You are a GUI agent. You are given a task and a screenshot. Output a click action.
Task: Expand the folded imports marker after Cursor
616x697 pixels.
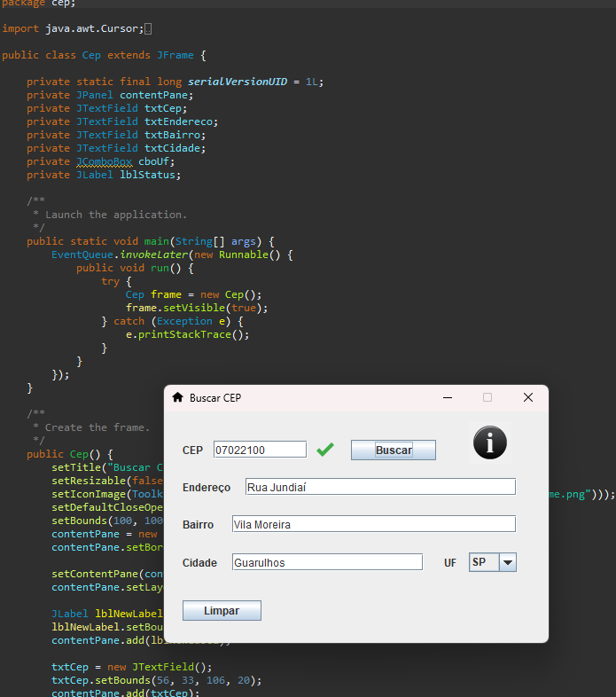[148, 29]
